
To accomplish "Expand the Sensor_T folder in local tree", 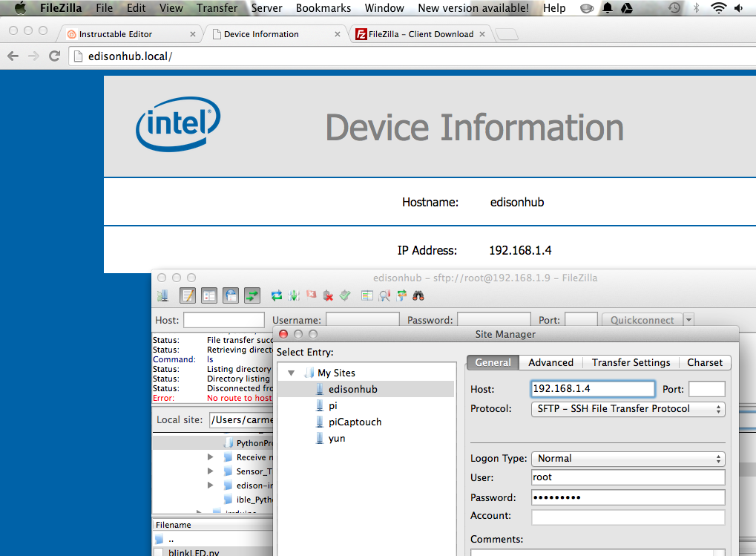I will pos(210,471).
